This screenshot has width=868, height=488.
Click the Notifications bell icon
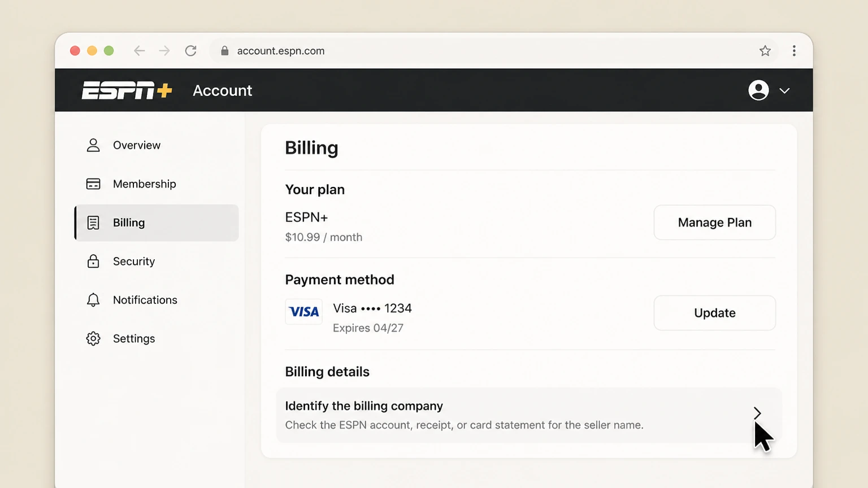point(93,300)
